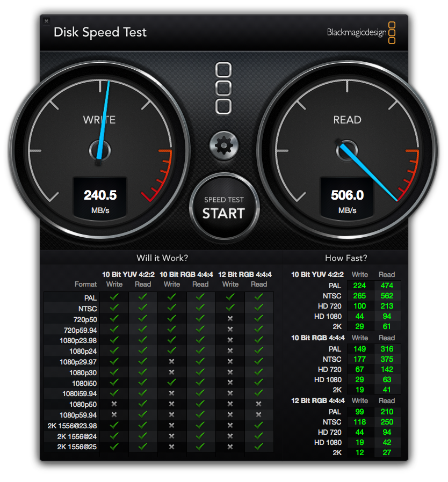The width and height of the screenshot is (448, 482).
Task: Click the 10 Bit RGB Write checkmark for 1080i50
Action: tap(172, 382)
